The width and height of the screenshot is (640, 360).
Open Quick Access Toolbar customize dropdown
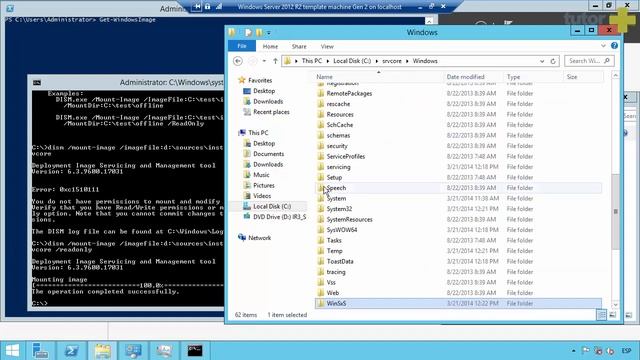click(x=269, y=33)
